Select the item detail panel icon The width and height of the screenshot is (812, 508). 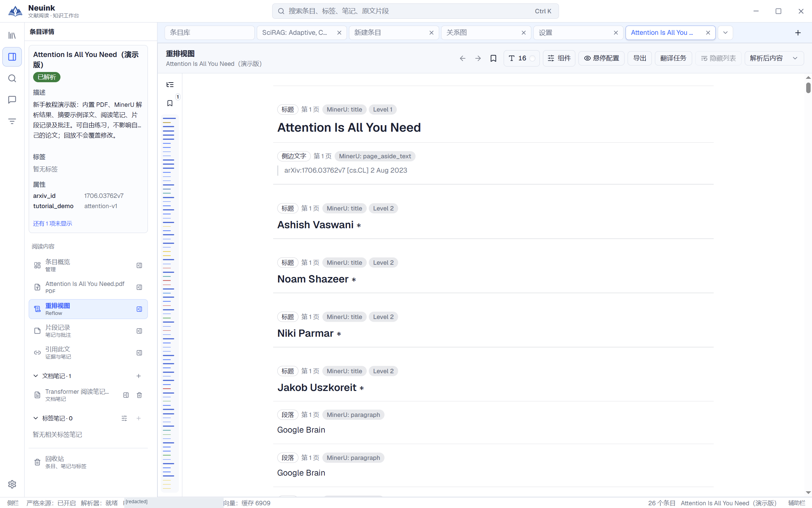pos(12,57)
